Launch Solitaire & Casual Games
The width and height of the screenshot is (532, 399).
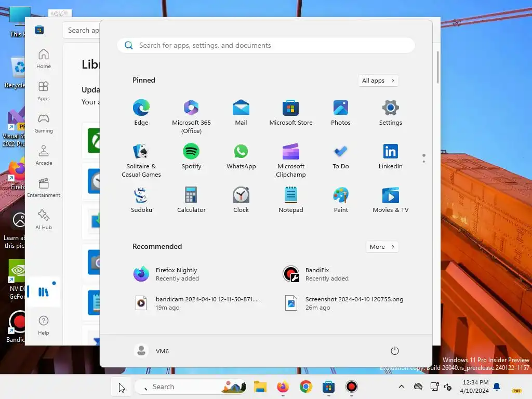coord(141,161)
